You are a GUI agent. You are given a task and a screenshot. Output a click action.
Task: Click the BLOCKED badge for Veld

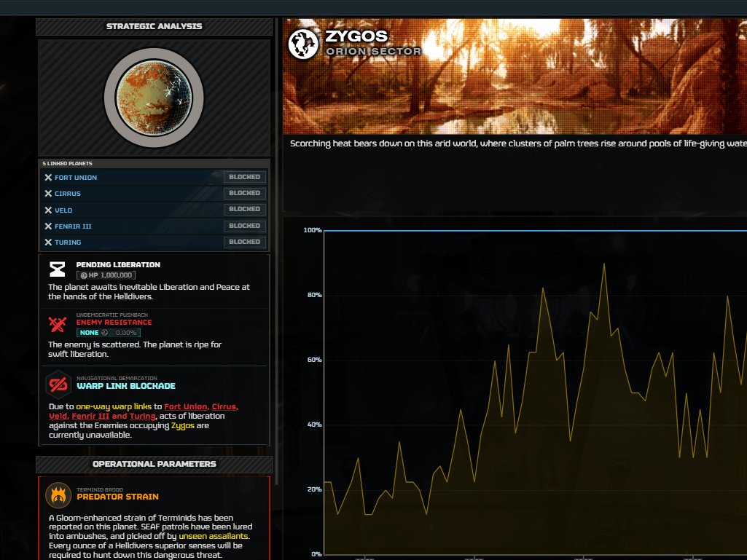[245, 210]
